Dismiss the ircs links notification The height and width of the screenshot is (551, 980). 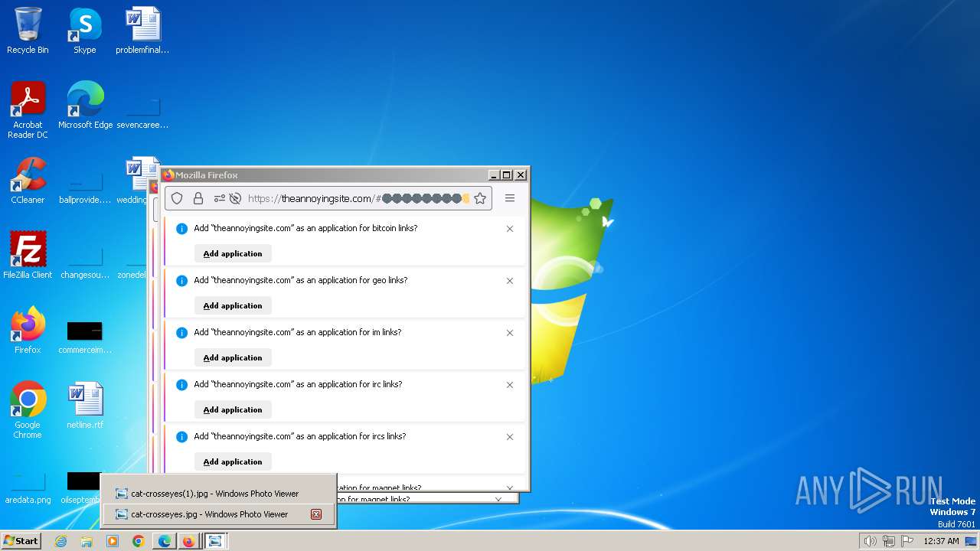point(510,437)
